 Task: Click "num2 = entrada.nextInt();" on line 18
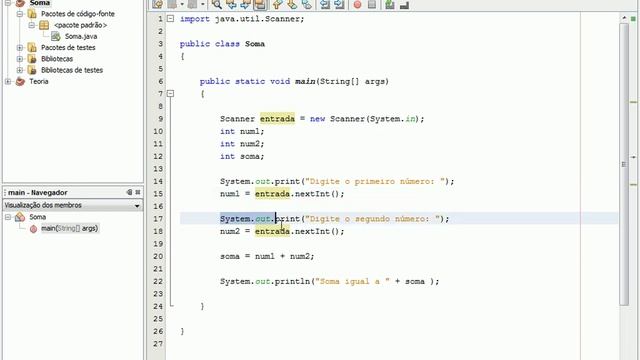coord(282,232)
